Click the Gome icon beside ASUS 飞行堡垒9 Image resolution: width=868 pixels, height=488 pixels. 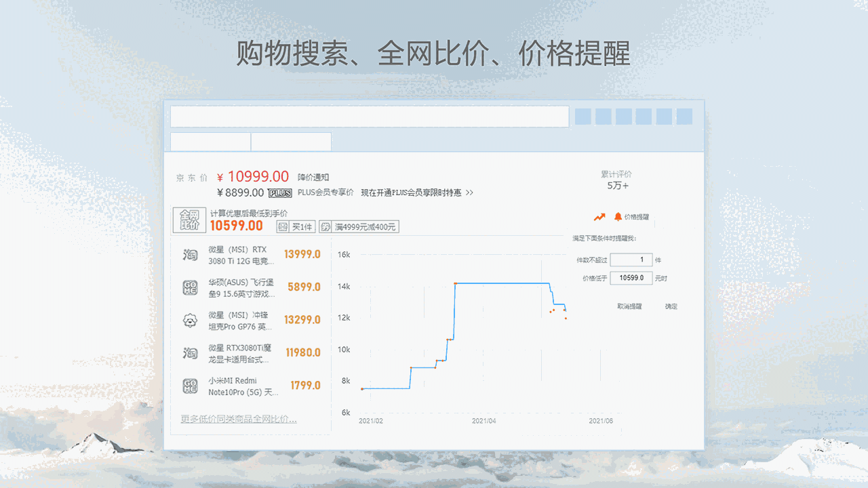pos(190,287)
